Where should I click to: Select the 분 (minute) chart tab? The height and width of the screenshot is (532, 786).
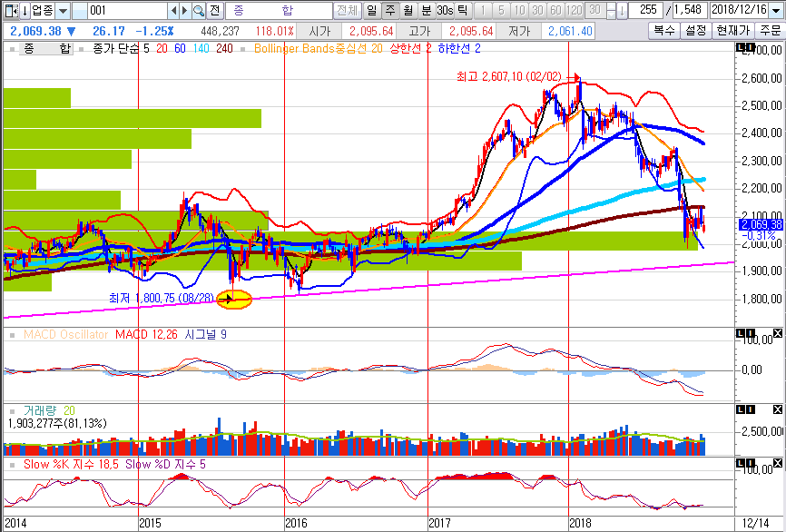tap(426, 11)
